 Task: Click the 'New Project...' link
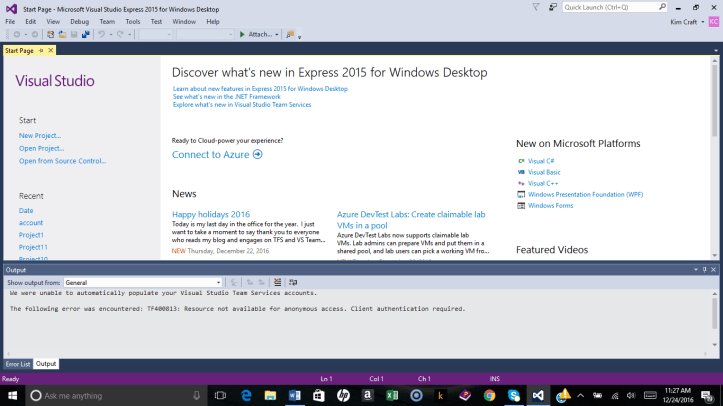(x=40, y=135)
